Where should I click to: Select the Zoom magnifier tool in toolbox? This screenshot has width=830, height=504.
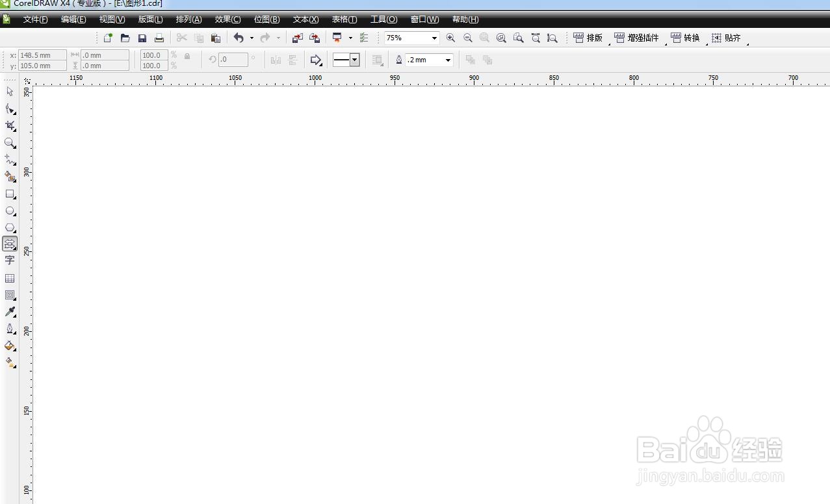click(x=10, y=143)
